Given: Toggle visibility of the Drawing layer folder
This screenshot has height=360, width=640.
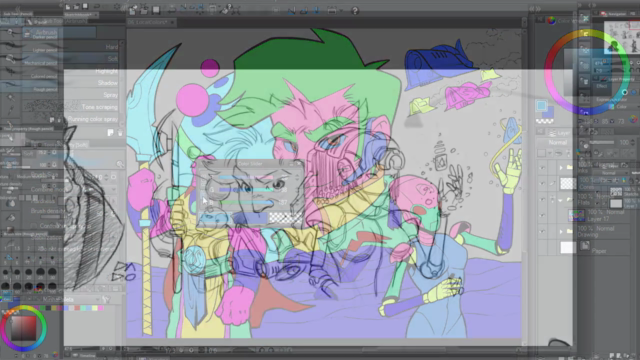Looking at the screenshot, I should click(x=542, y=231).
